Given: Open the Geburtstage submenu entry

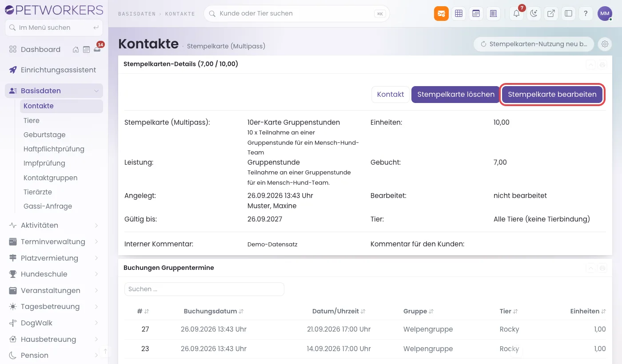Looking at the screenshot, I should point(61,135).
